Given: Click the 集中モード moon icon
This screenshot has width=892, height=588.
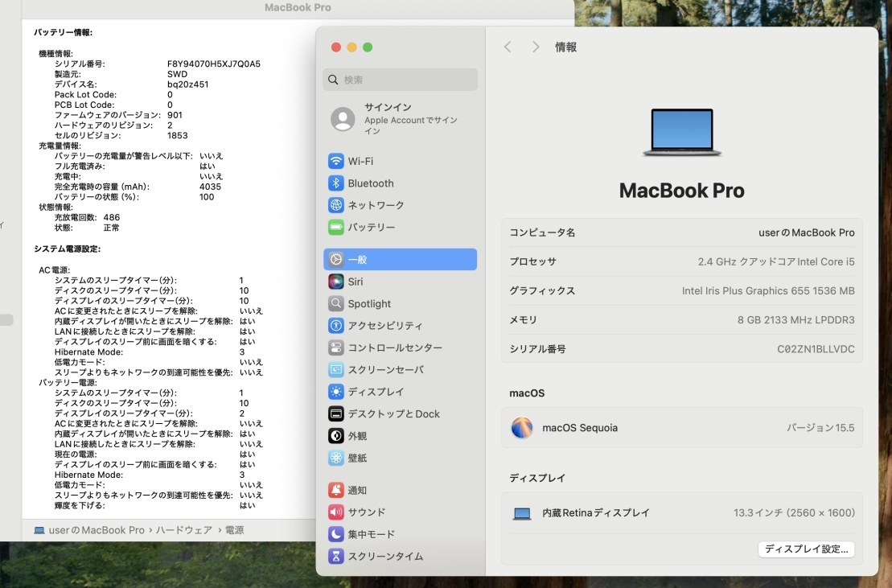Looking at the screenshot, I should click(335, 534).
